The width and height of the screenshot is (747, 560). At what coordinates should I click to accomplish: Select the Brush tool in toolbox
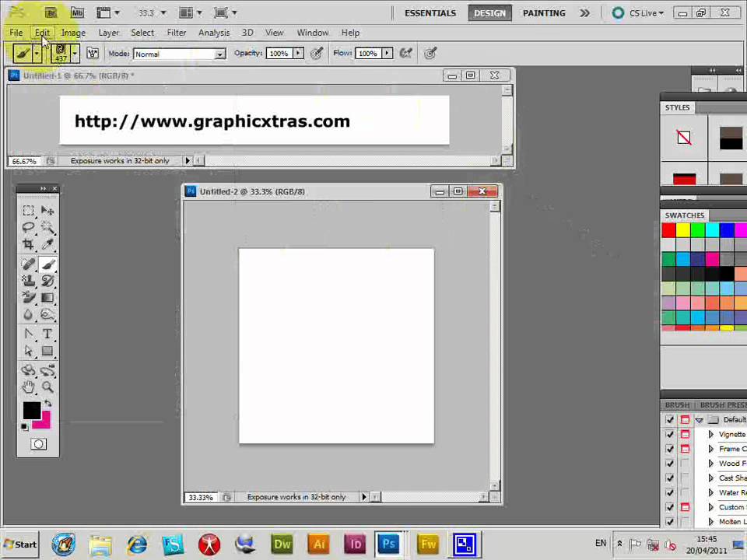(x=47, y=264)
